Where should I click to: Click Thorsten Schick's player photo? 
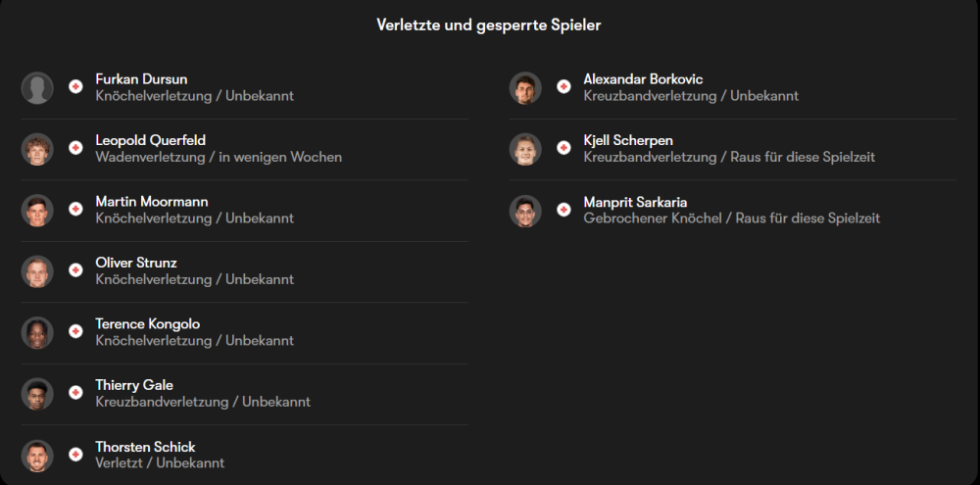pos(37,456)
